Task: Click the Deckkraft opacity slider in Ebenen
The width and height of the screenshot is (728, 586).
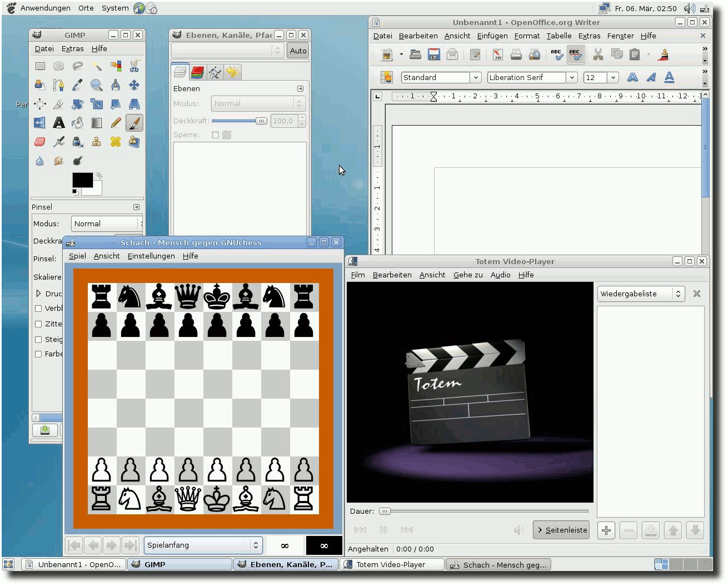Action: pos(240,121)
